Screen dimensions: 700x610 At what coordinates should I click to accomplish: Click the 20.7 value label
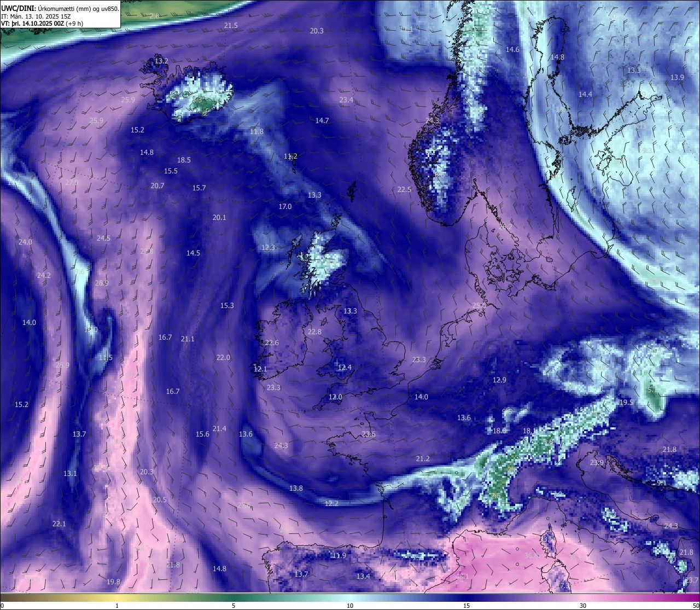pyautogui.click(x=157, y=186)
